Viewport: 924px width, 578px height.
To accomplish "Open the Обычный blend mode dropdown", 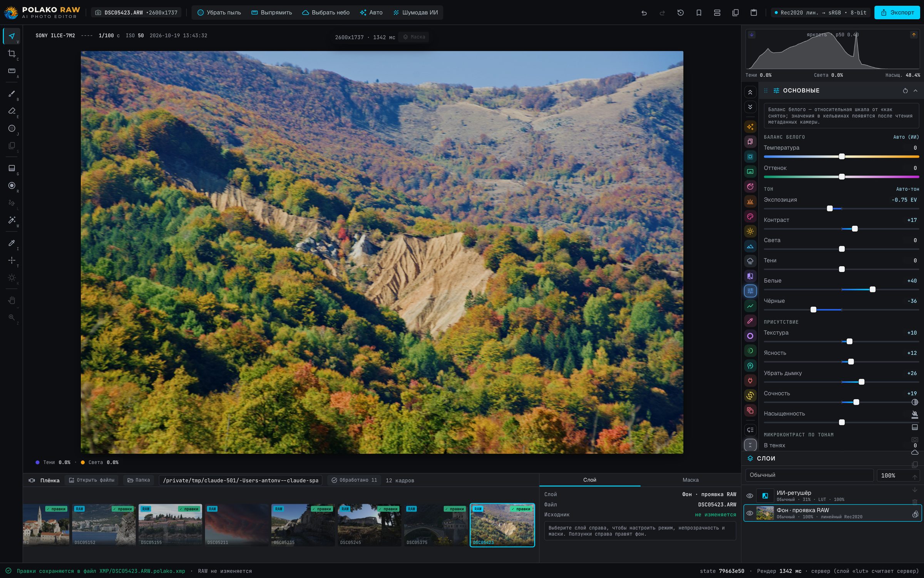I will [x=809, y=475].
